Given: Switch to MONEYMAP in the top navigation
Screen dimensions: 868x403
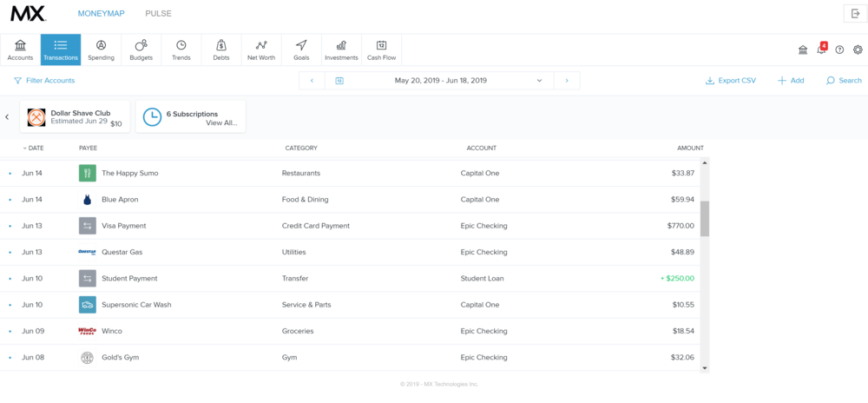Looking at the screenshot, I should (102, 13).
